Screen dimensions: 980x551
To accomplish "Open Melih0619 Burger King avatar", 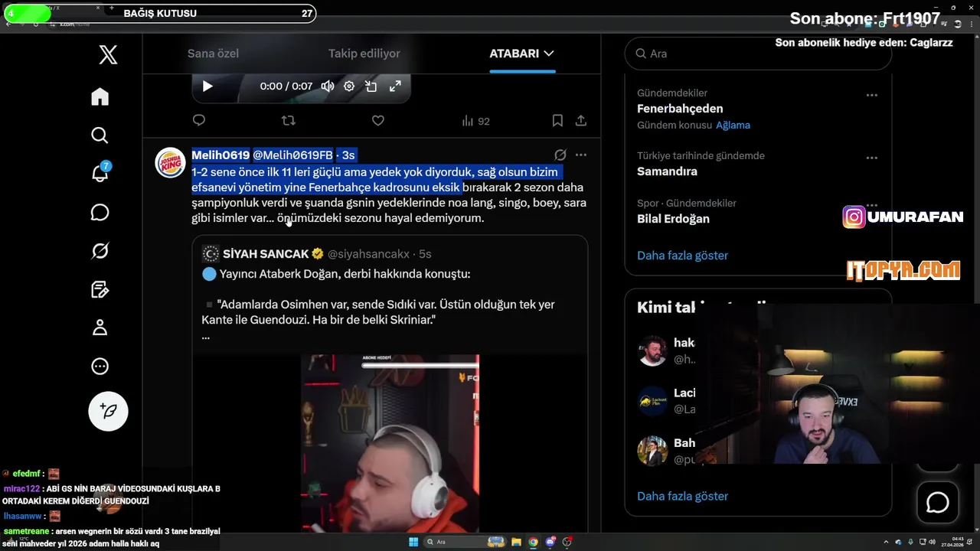I will 170,162.
